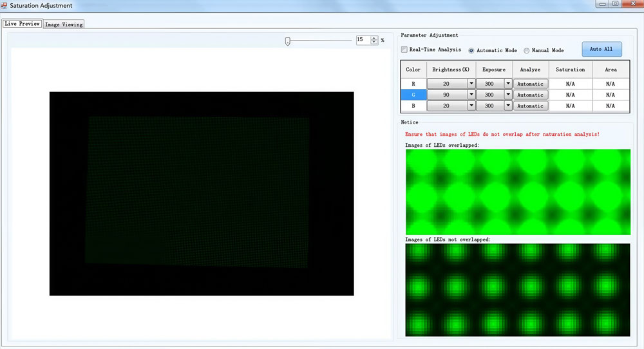The height and width of the screenshot is (349, 644).
Task: Click the G exposure value 300
Action: point(489,95)
